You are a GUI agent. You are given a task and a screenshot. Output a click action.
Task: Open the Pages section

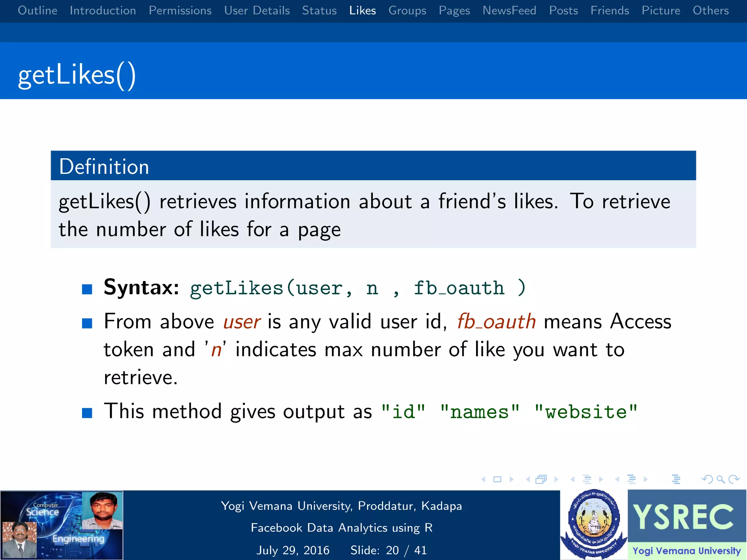point(454,11)
